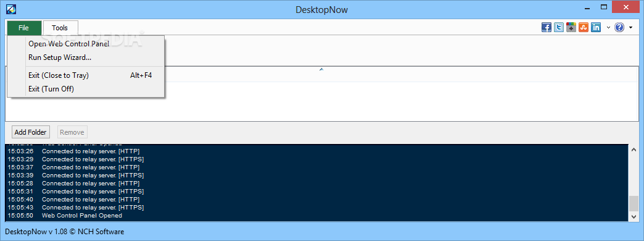
Task: Maximize the DesktopNow window
Action: point(604,7)
